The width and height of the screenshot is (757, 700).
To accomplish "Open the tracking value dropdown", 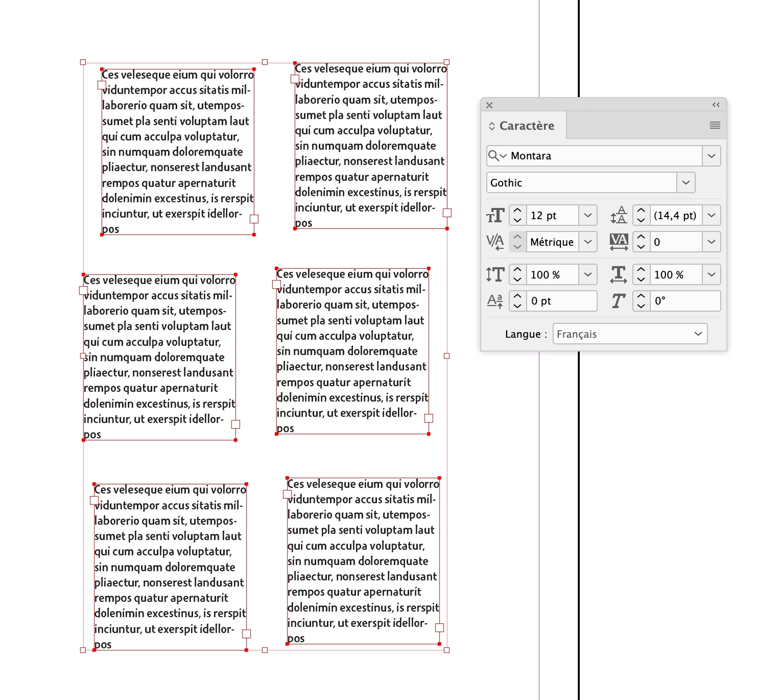I will pyautogui.click(x=712, y=242).
